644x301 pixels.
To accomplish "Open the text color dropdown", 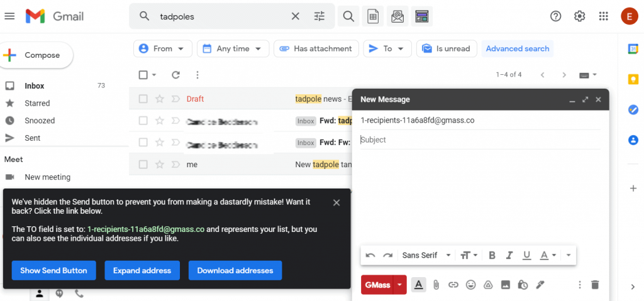I will coord(548,255).
